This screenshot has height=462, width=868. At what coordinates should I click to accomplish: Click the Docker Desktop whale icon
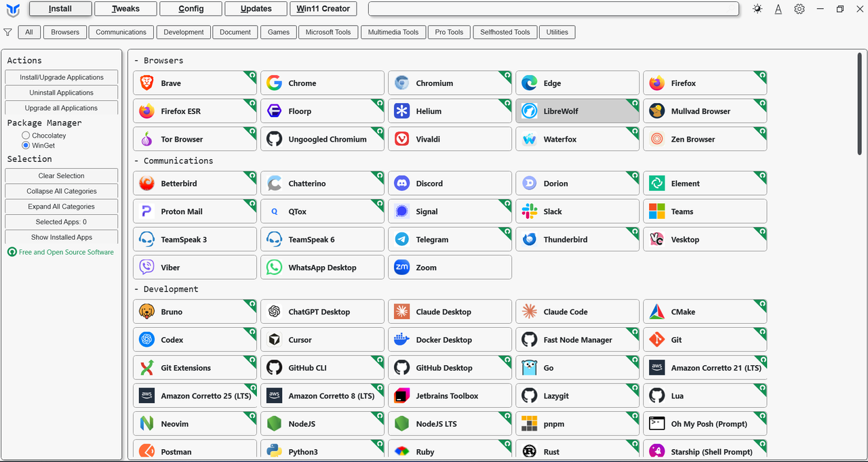click(x=401, y=340)
